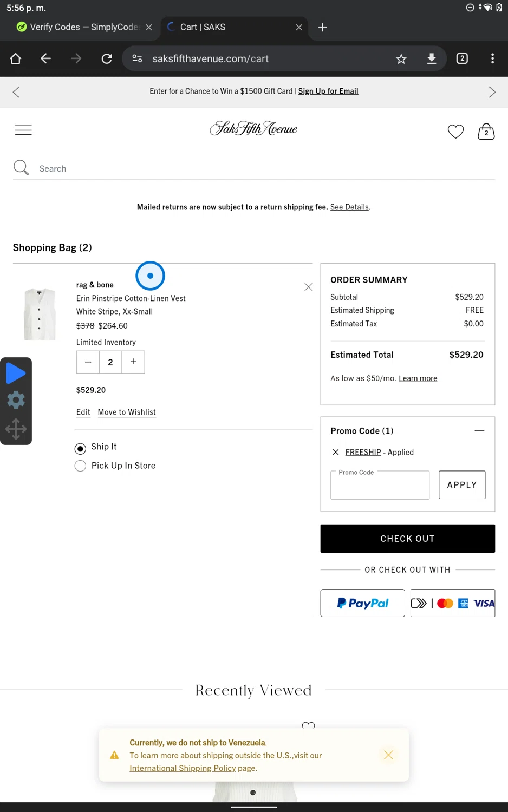Increase vest quantity with plus

pyautogui.click(x=133, y=362)
